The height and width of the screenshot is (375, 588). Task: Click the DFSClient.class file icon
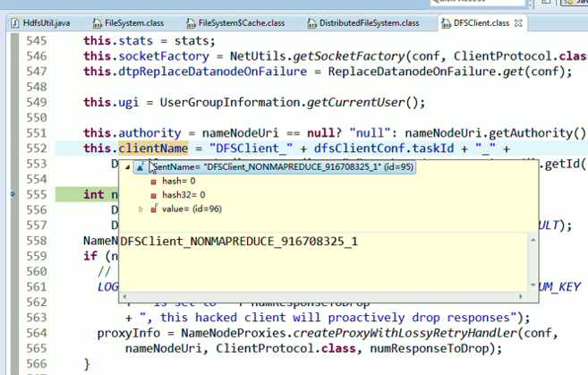pos(447,23)
